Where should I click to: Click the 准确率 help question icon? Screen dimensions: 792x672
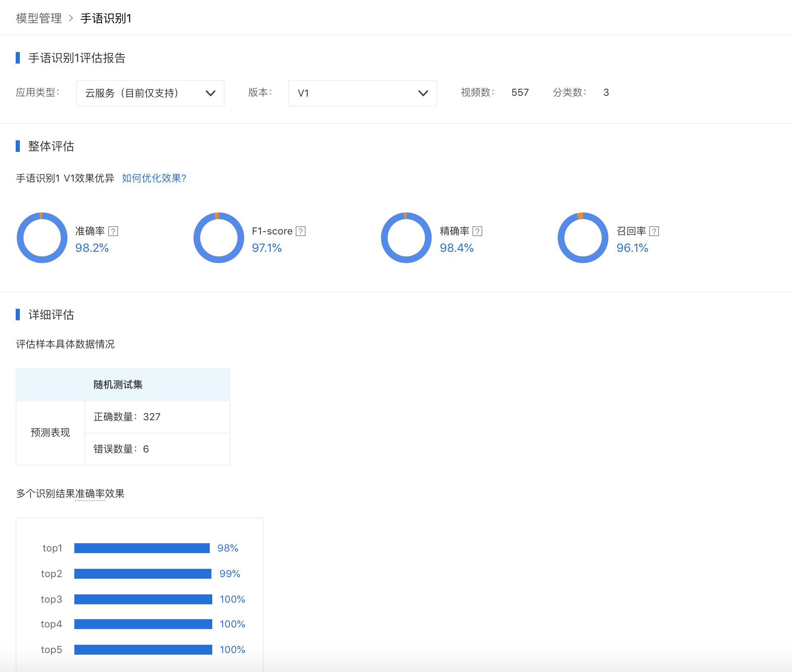(113, 231)
